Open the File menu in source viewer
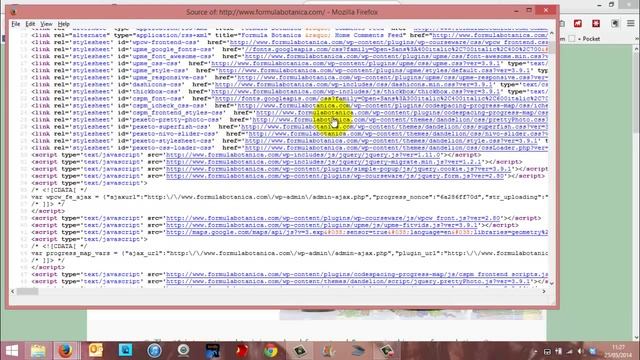The width and height of the screenshot is (640, 360). click(x=16, y=24)
